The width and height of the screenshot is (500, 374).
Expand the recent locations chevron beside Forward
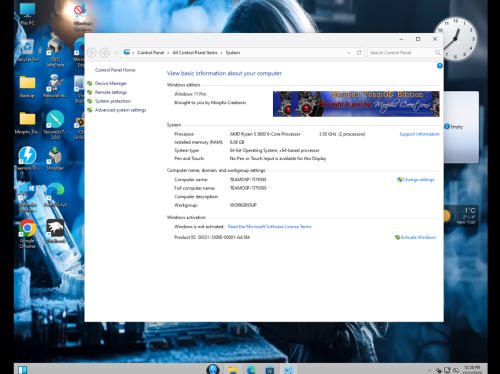coord(116,53)
